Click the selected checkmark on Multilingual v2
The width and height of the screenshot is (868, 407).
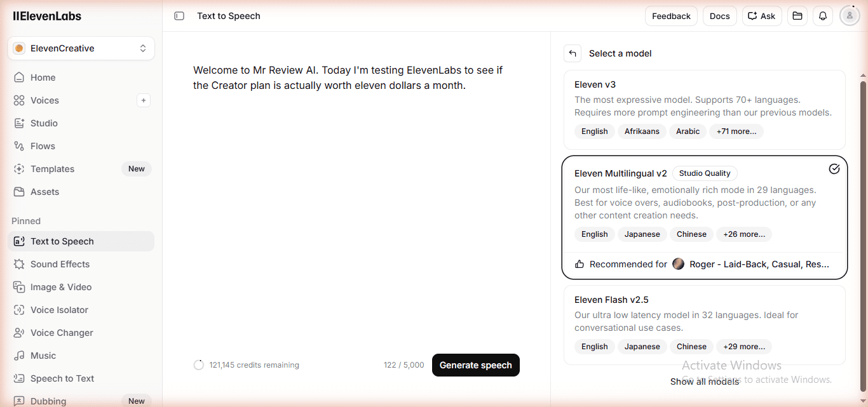[834, 169]
